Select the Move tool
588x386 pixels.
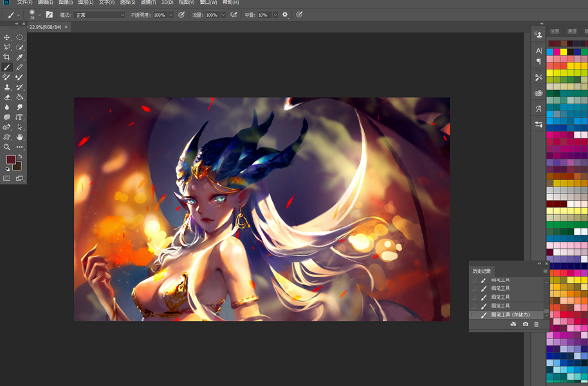click(6, 37)
